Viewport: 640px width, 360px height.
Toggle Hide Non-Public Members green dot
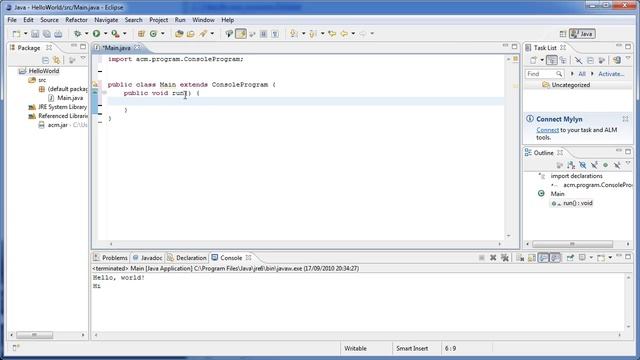606,165
